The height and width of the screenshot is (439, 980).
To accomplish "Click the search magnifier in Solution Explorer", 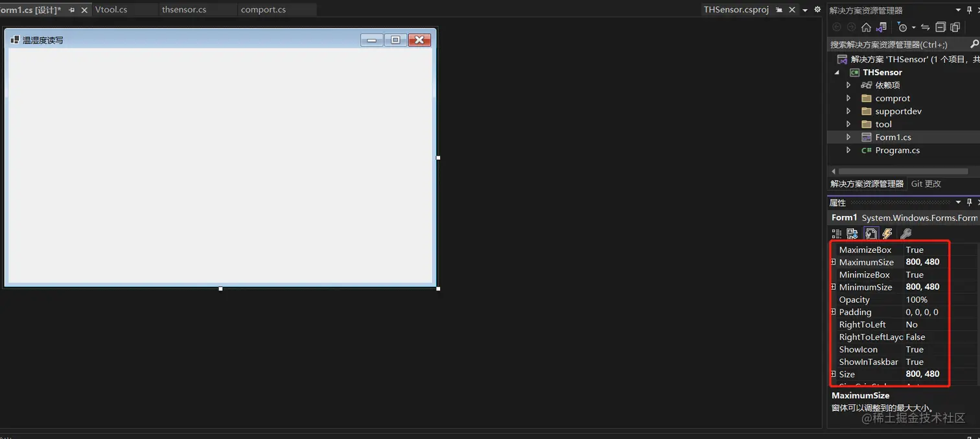I will pyautogui.click(x=974, y=44).
